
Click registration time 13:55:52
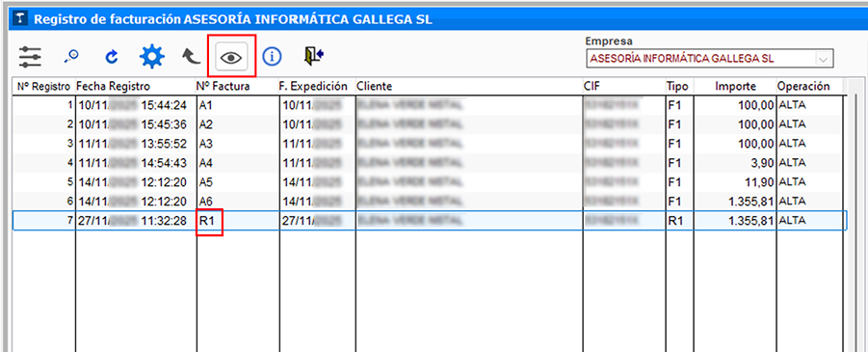164,144
